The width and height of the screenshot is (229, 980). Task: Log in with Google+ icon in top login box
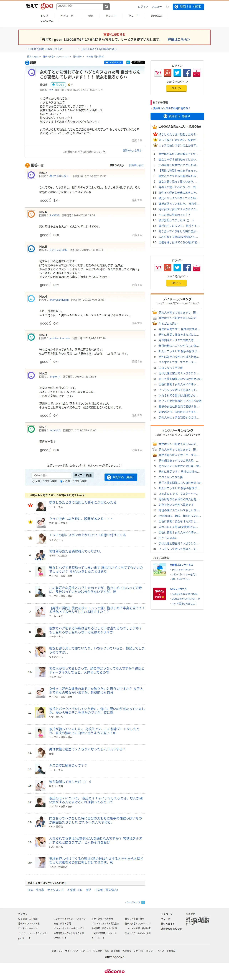168,73
